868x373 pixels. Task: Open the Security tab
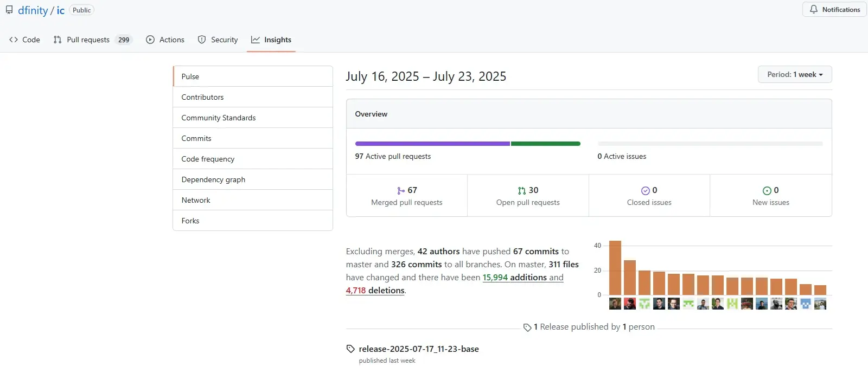[x=218, y=40]
